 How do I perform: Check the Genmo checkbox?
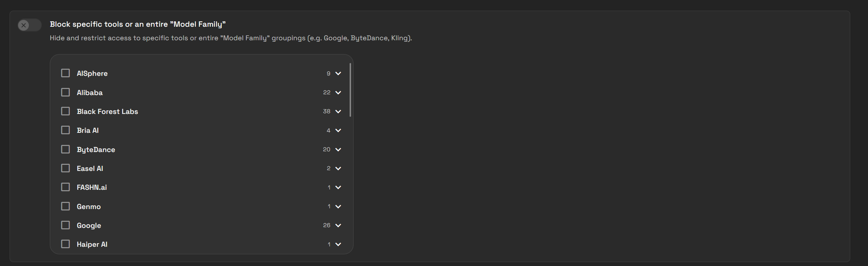tap(66, 206)
